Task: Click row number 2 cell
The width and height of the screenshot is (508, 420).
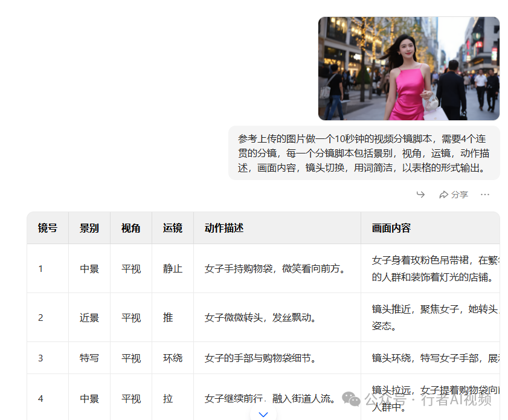Action: [48, 318]
